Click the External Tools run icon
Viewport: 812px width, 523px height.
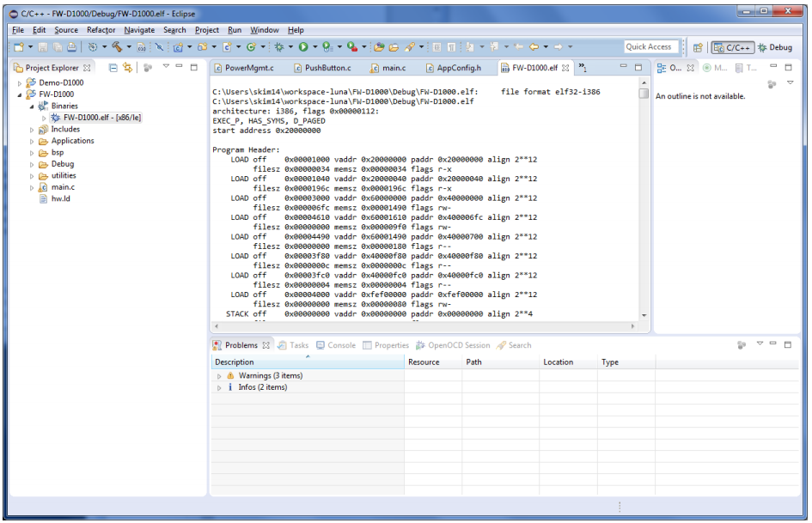pos(352,47)
